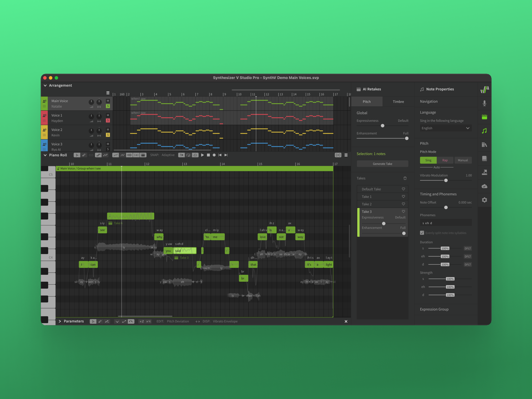Open the Voice microphone panel in sidebar

[484, 103]
